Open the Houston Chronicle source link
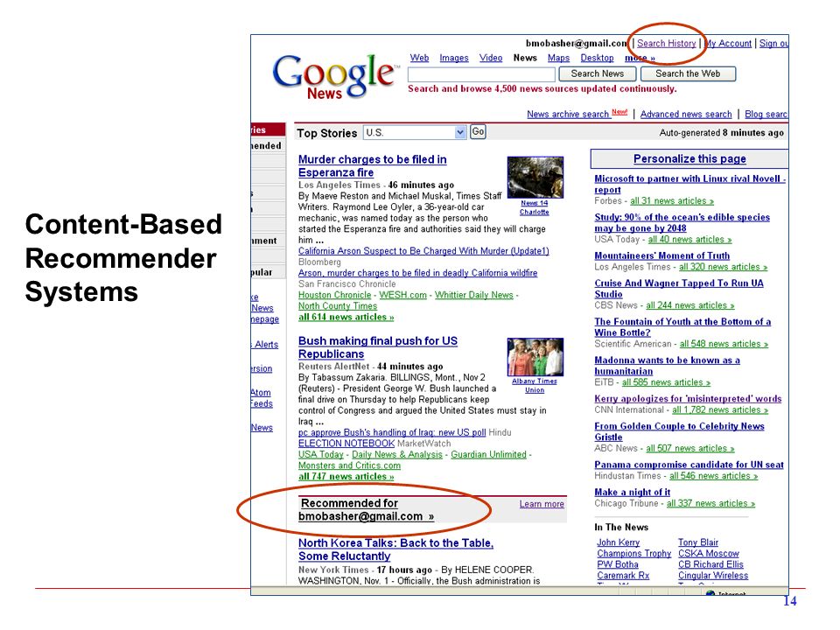The height and width of the screenshot is (630, 840). pos(334,295)
